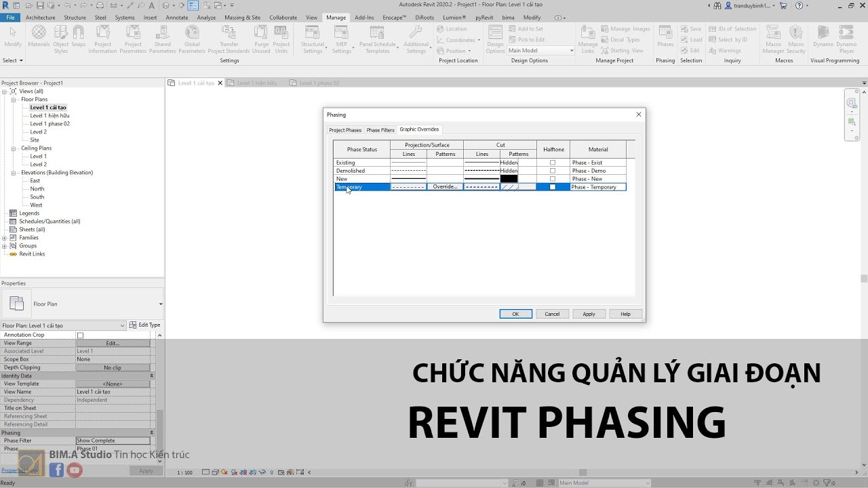
Task: Open the Collaborate ribbon tab
Action: pyautogui.click(x=283, y=18)
